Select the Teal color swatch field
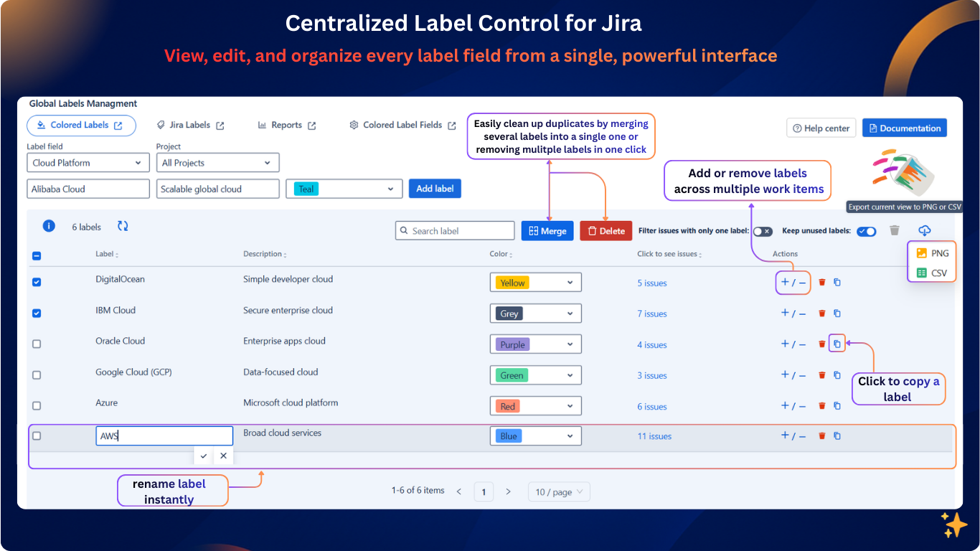Image resolution: width=980 pixels, height=551 pixels. (x=344, y=188)
